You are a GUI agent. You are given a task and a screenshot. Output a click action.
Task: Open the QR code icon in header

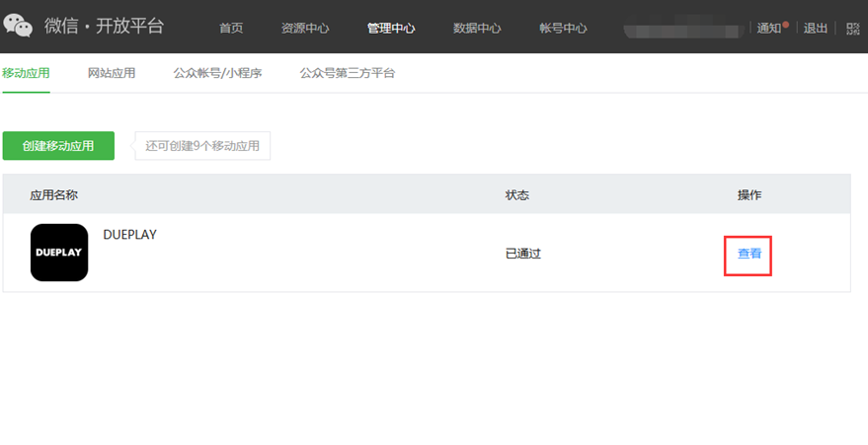pos(852,28)
